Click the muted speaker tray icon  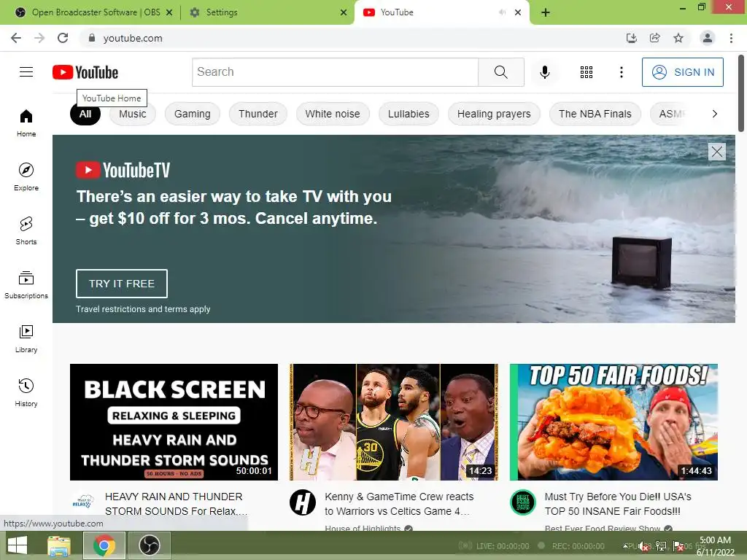tap(643, 546)
